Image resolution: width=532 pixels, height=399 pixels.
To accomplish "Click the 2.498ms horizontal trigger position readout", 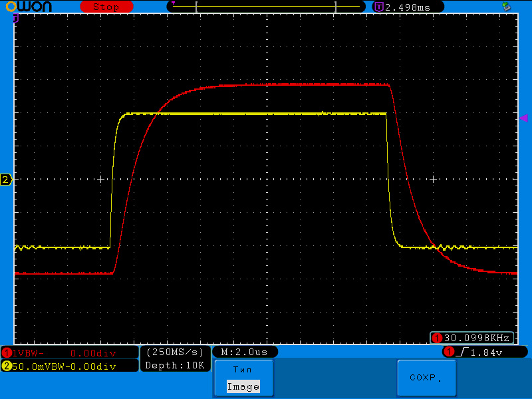I will [x=408, y=7].
